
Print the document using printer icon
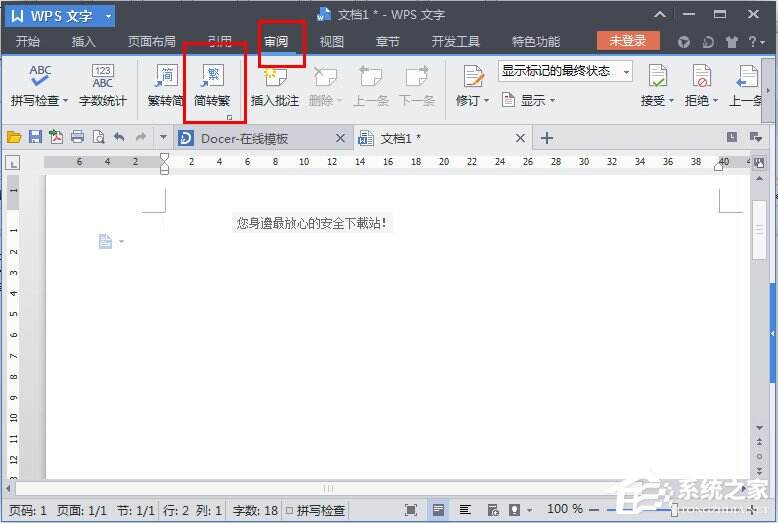point(77,137)
